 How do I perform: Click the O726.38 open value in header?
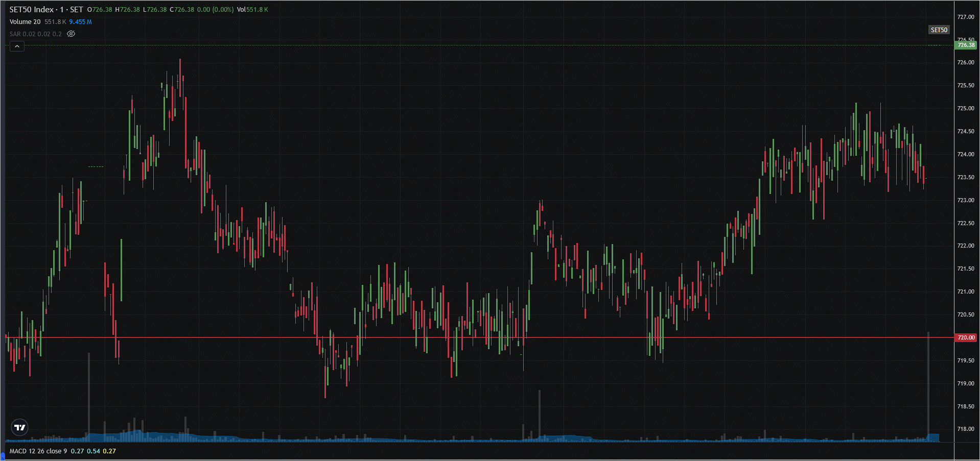point(100,10)
